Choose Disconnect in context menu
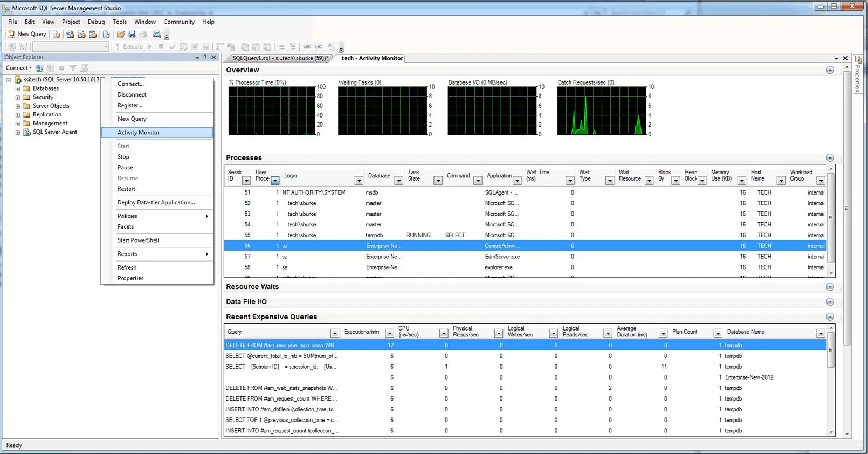 (x=157, y=94)
